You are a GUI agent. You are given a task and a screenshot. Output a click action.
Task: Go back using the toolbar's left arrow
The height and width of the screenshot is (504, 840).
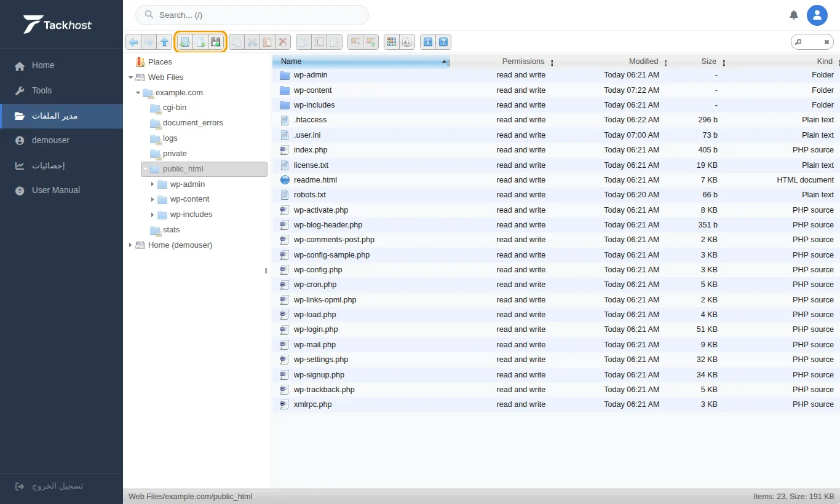pyautogui.click(x=133, y=42)
